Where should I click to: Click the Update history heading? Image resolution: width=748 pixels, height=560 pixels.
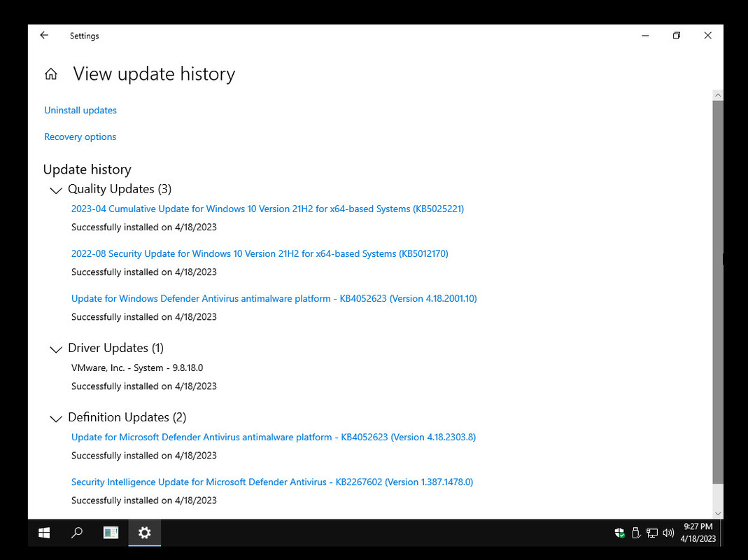[87, 169]
